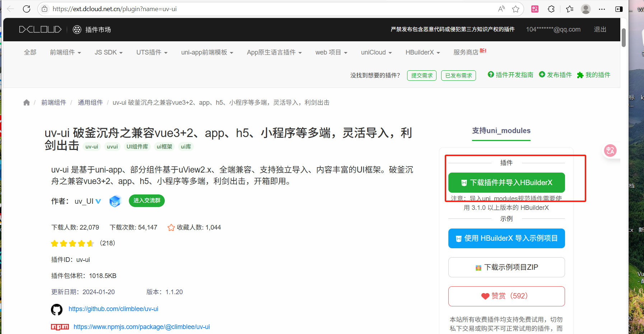Open the 插件开发指南 link
The width and height of the screenshot is (644, 334).
coord(510,75)
